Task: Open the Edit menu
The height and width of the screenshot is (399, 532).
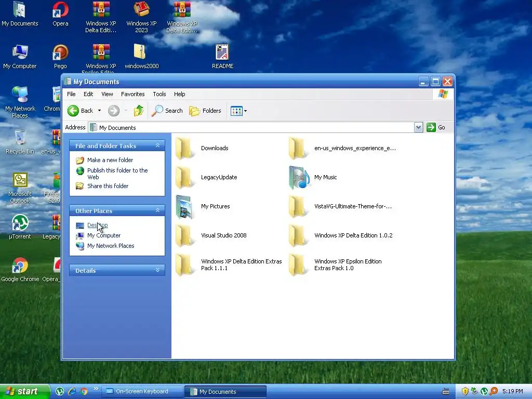Action: click(88, 94)
